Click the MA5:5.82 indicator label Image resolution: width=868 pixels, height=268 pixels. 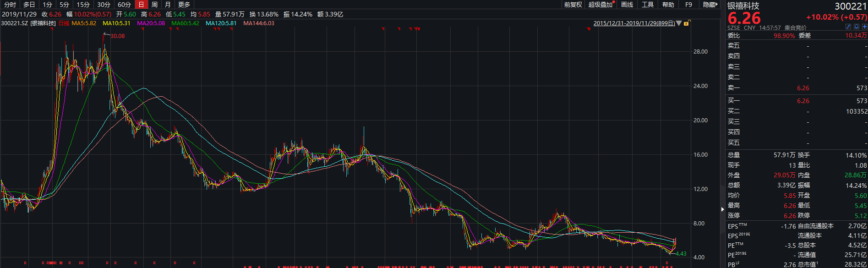coord(84,23)
